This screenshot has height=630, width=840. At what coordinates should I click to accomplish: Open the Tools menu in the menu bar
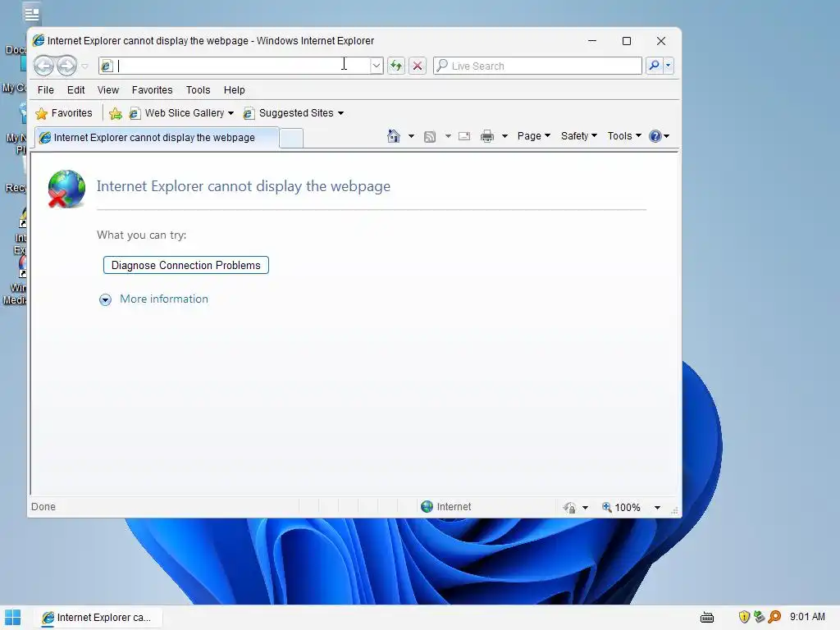click(199, 90)
